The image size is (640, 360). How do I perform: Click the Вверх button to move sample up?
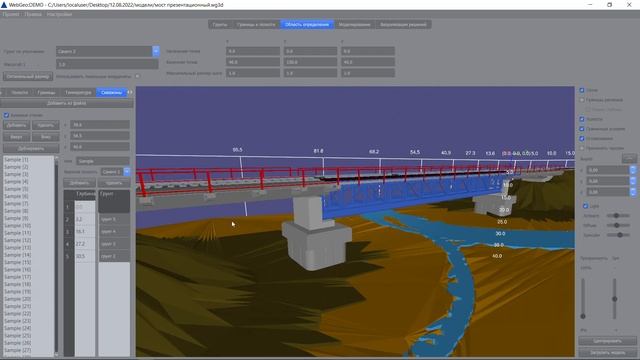coord(16,137)
